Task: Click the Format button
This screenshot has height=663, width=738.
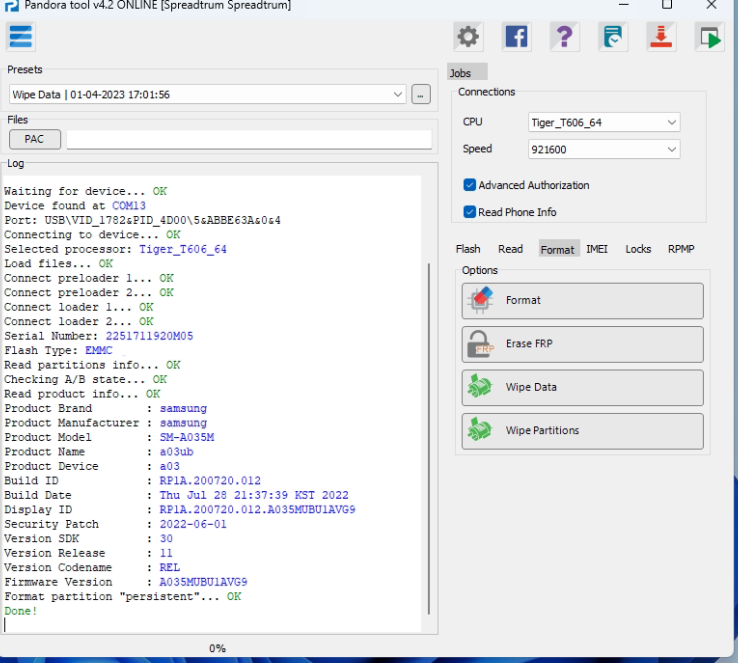Action: [x=583, y=301]
